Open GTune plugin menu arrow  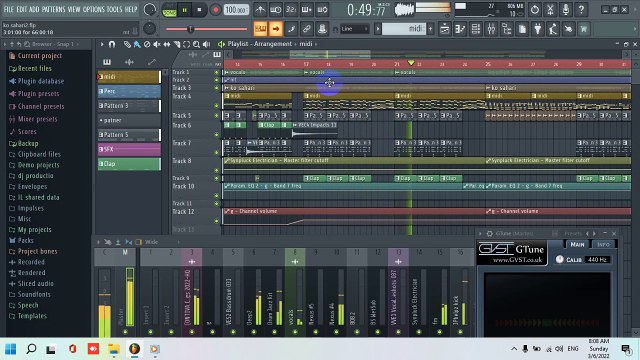pyautogui.click(x=480, y=233)
